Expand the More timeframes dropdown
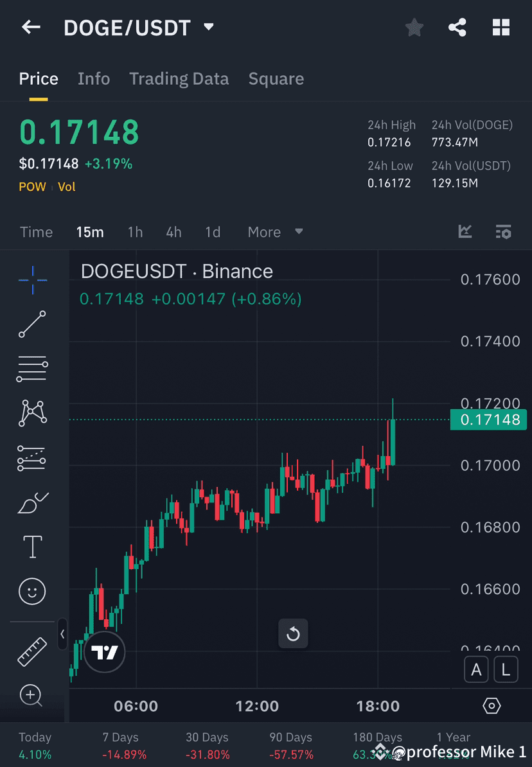This screenshot has width=532, height=767. pyautogui.click(x=275, y=232)
